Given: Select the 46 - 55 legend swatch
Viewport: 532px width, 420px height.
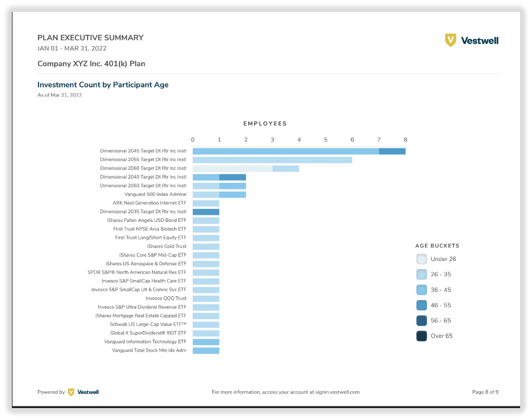Looking at the screenshot, I should pyautogui.click(x=421, y=306).
